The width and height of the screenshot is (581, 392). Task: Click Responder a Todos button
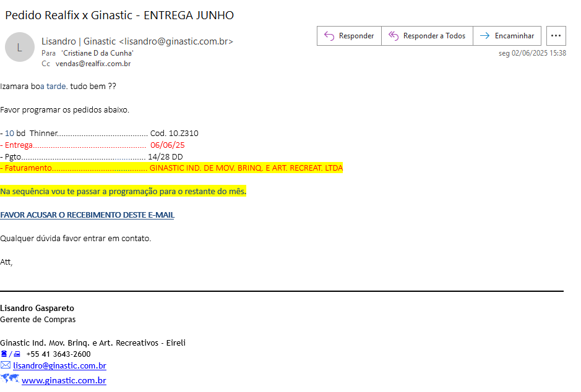click(427, 36)
